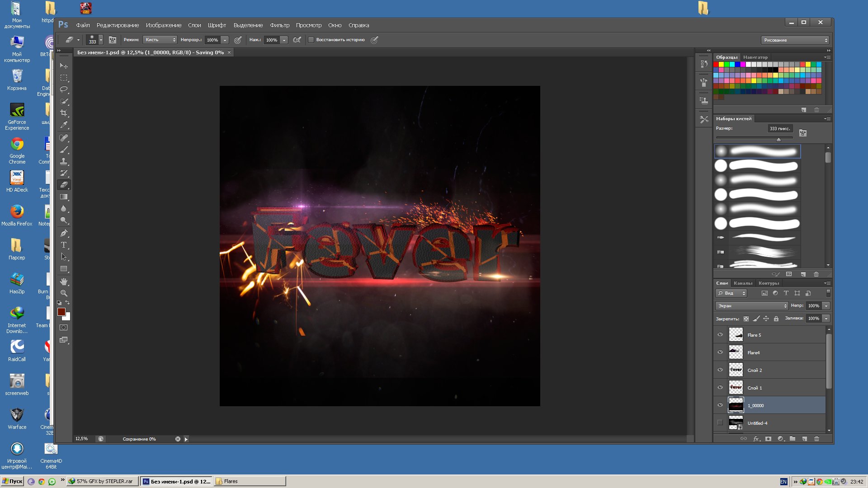Screen dimensions: 868x488
Task: Hide the Слой 1 layer
Action: (720, 388)
